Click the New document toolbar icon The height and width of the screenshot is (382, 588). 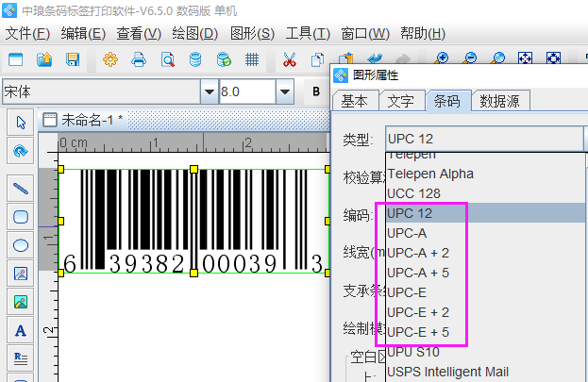click(x=15, y=59)
